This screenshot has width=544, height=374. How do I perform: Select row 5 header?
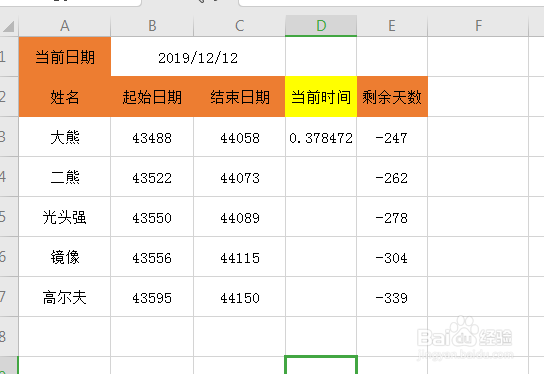click(x=9, y=216)
